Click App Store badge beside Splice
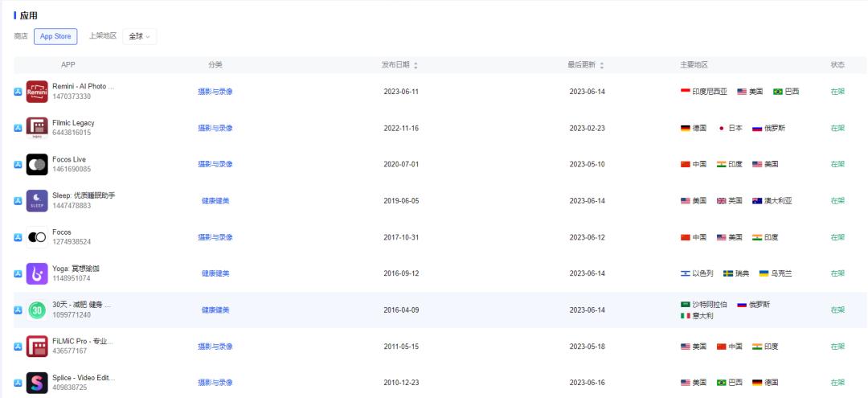Viewport: 868px width, 398px height. coord(18,383)
